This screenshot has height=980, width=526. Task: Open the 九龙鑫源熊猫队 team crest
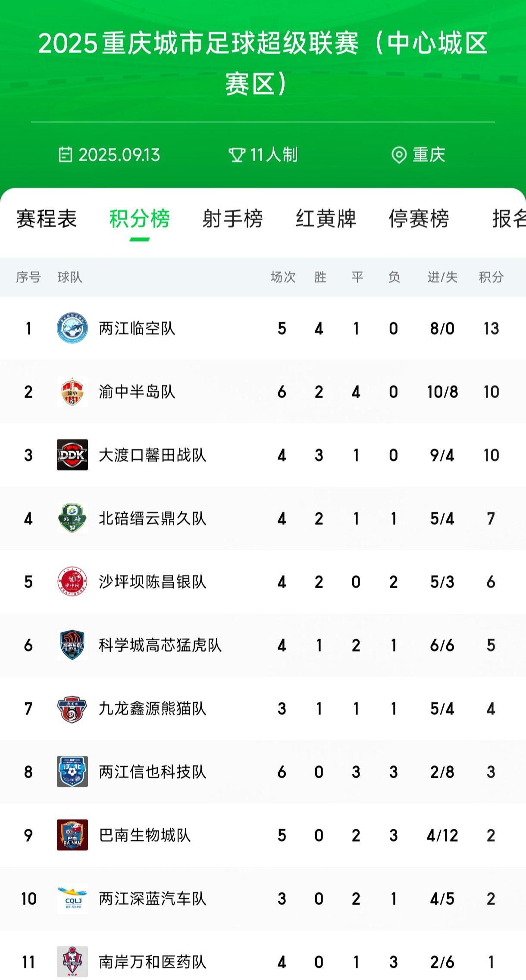point(72,708)
